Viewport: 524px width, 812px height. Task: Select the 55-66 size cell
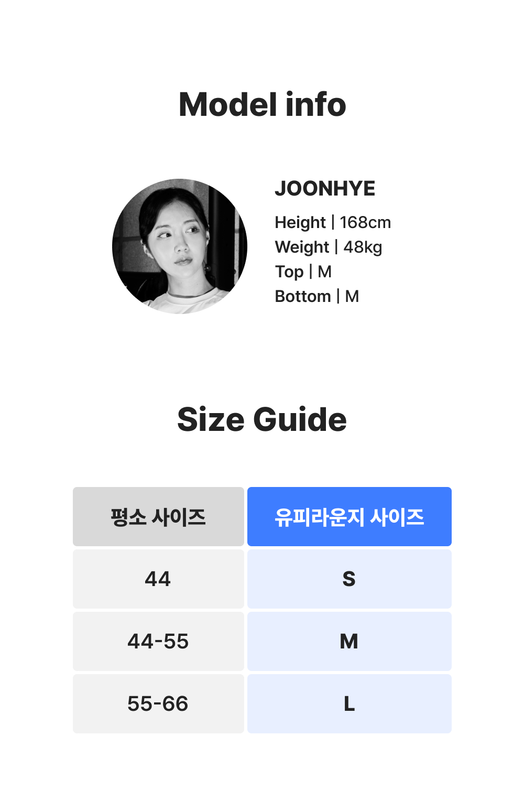tap(158, 703)
